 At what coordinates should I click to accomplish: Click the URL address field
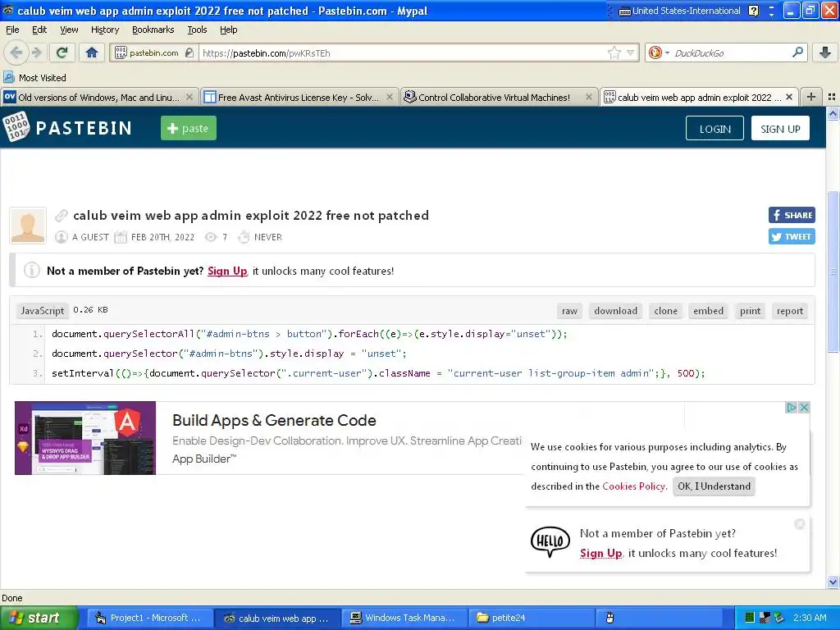(x=402, y=52)
